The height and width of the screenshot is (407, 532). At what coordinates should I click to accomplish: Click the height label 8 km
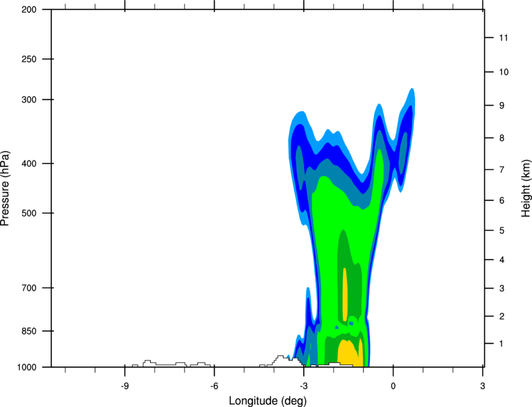pos(502,138)
